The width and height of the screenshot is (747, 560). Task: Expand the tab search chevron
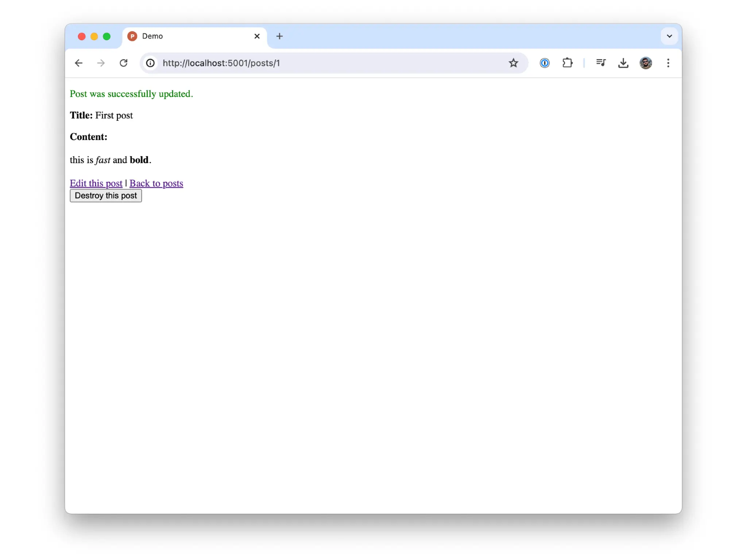669,36
